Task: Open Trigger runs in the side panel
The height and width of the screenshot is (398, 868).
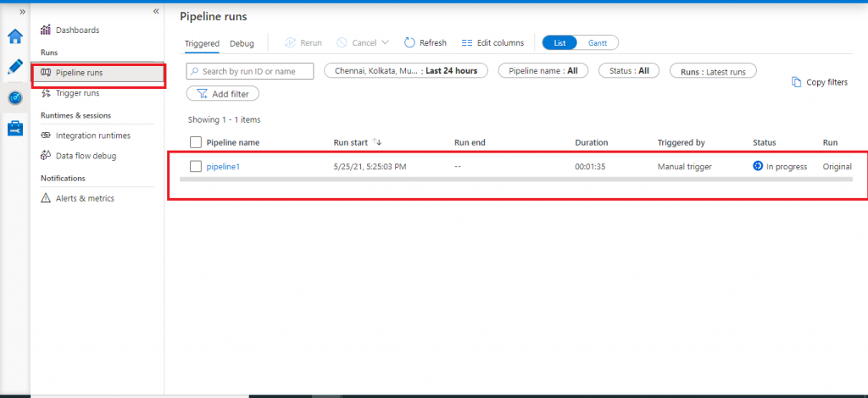Action: [70, 93]
